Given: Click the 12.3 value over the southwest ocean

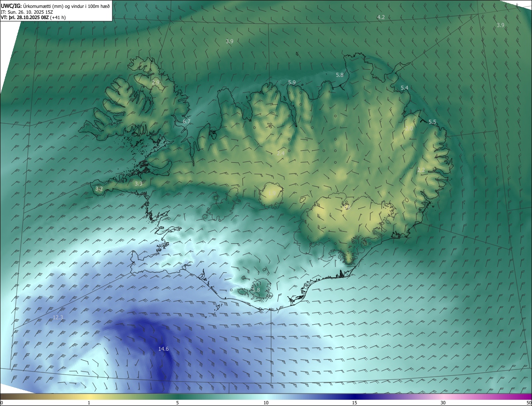Looking at the screenshot, I should click(58, 318).
